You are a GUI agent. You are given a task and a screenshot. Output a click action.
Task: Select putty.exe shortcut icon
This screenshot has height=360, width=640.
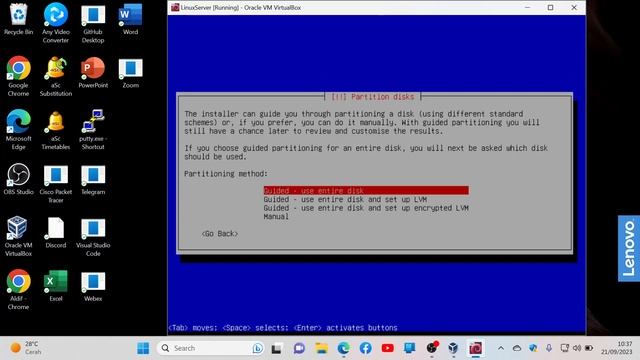click(93, 129)
